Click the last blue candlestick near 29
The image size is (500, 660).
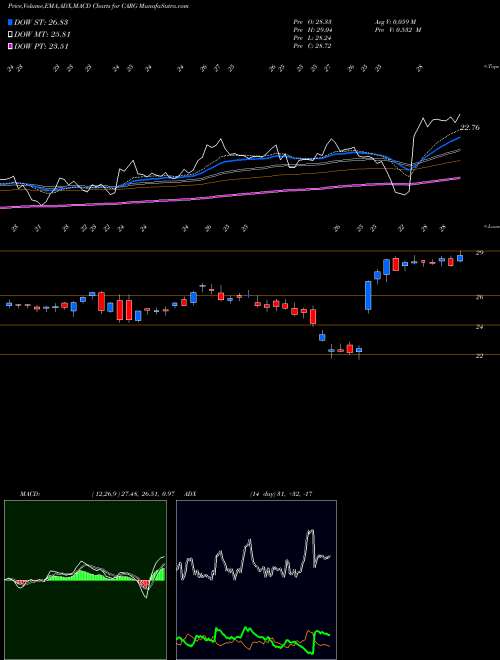[x=460, y=258]
